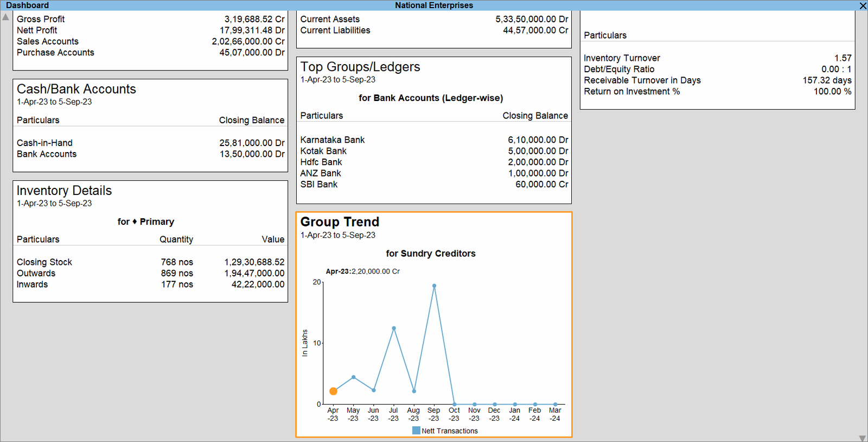Viewport: 868px width, 442px height.
Task: Select the Jul-23 data point on chart
Action: pos(394,328)
